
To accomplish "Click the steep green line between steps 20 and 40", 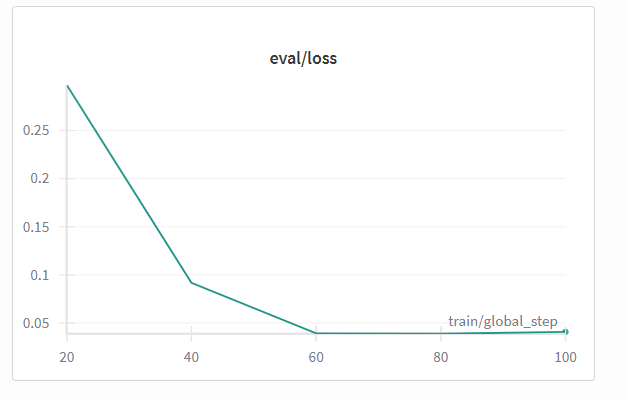I will [129, 184].
